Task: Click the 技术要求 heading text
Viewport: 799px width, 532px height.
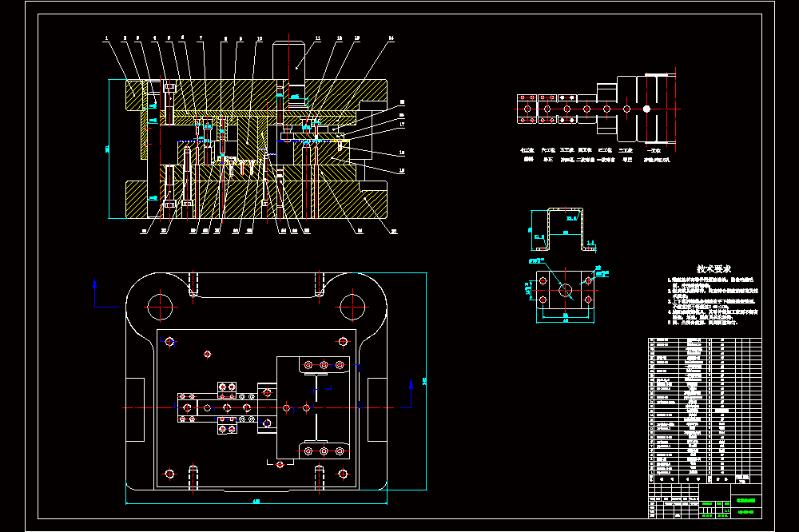Action: click(714, 269)
